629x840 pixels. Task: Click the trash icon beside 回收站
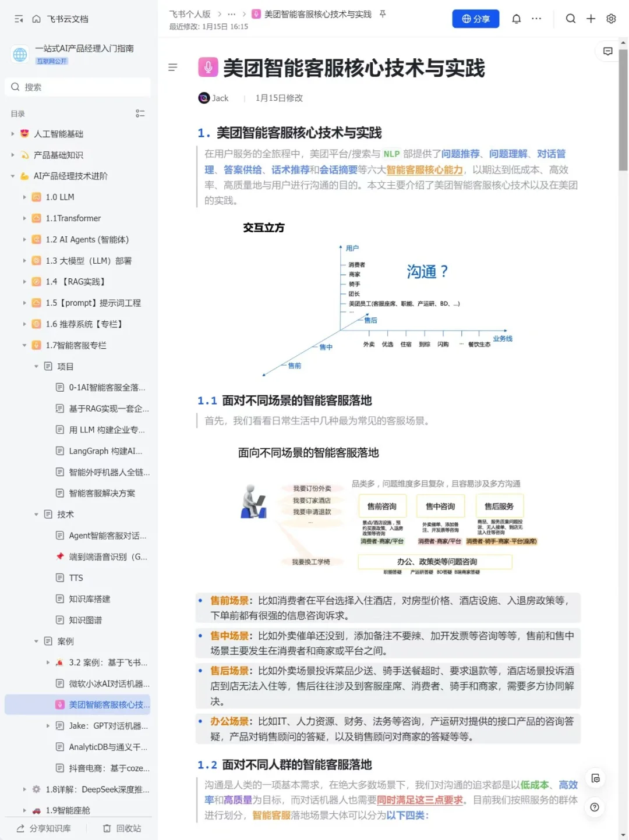107,828
